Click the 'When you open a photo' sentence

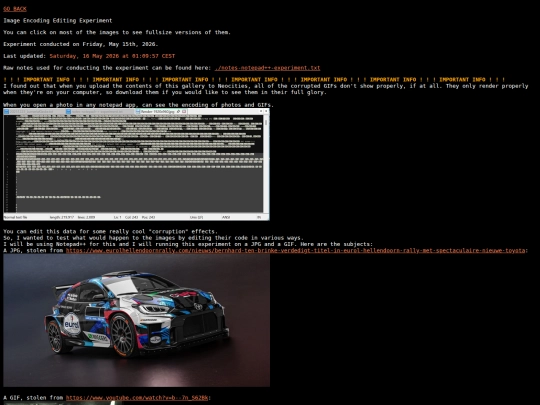tap(138, 105)
